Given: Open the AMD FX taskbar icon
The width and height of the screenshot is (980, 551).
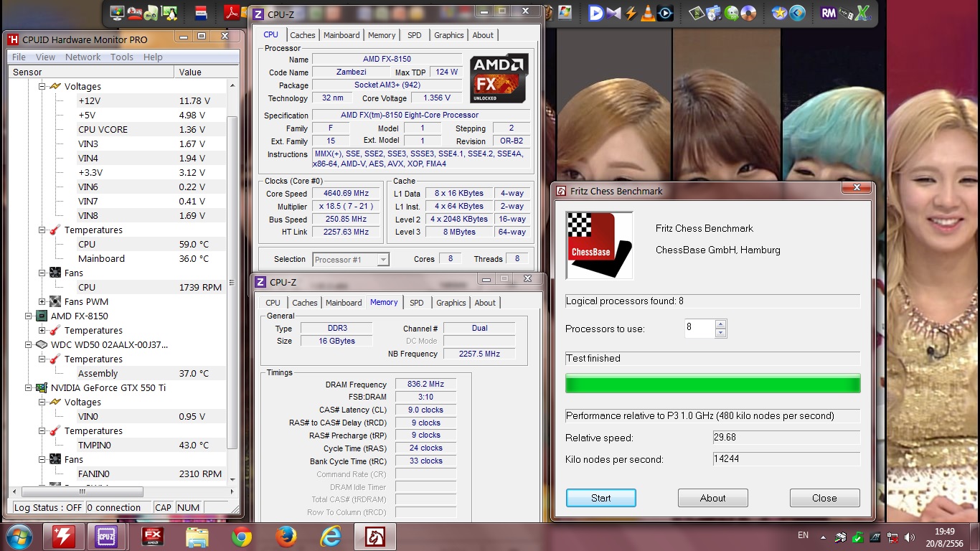Looking at the screenshot, I should 153,536.
